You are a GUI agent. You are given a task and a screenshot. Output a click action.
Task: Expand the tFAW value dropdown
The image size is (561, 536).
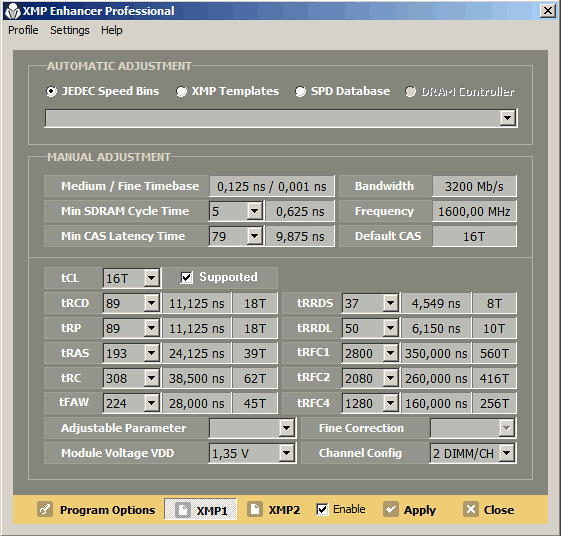[x=152, y=403]
